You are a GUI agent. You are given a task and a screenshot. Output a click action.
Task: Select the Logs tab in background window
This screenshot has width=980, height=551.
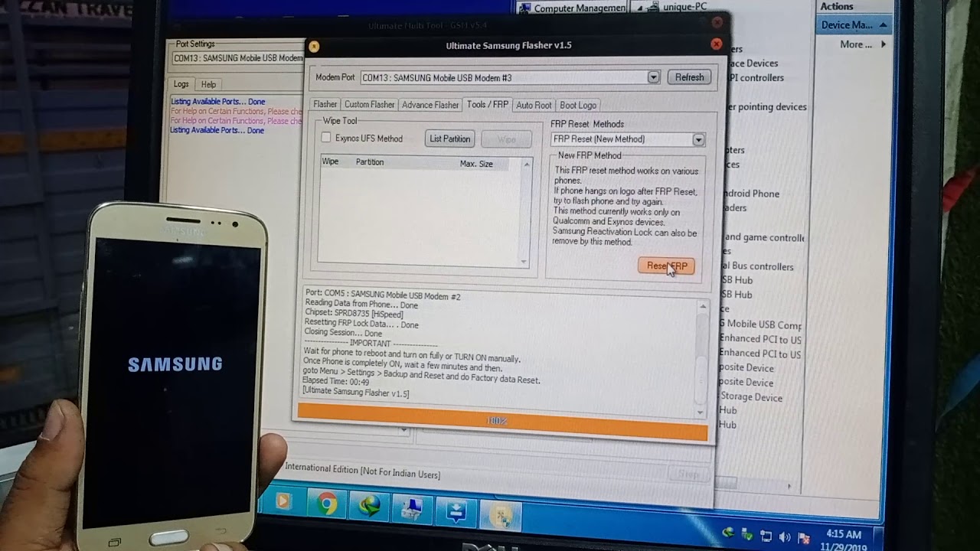tap(181, 84)
